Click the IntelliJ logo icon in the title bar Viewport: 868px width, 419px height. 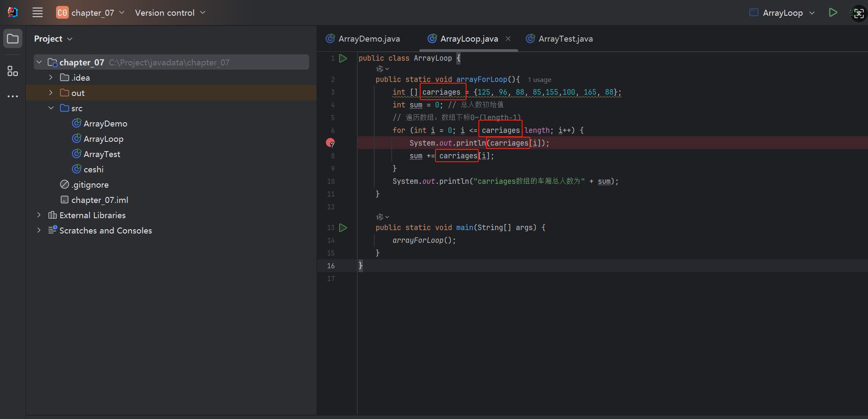pos(13,13)
